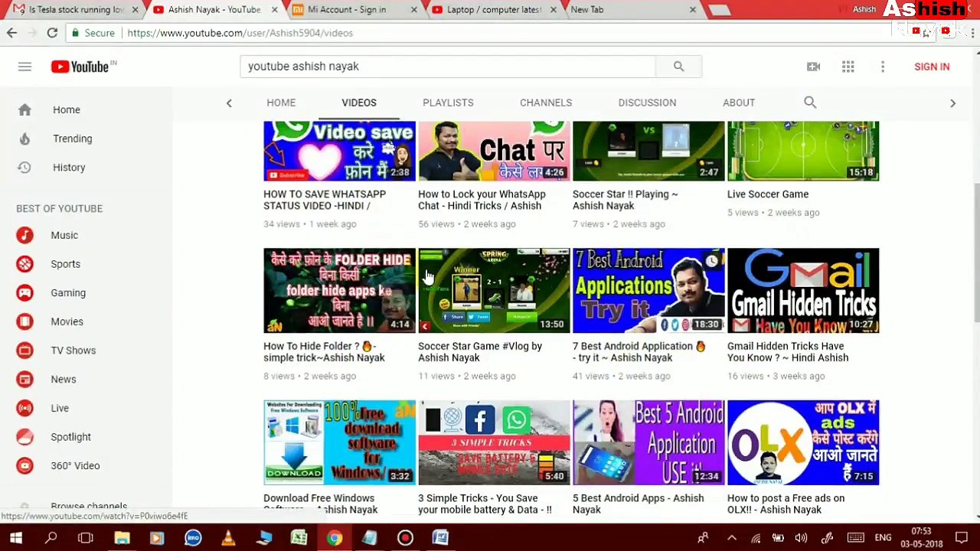Click the TV Shows category icon
This screenshot has width=980, height=551.
coord(24,350)
